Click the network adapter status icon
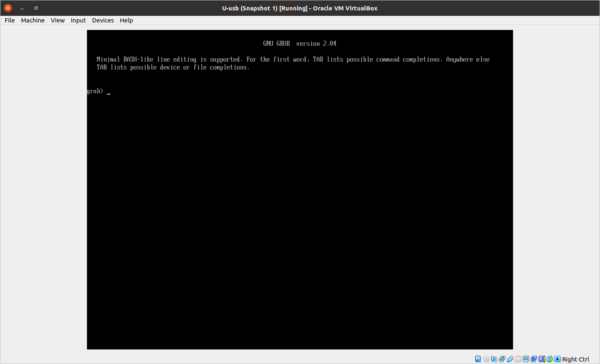Screen dimensions: 600x364 [x=502, y=359]
